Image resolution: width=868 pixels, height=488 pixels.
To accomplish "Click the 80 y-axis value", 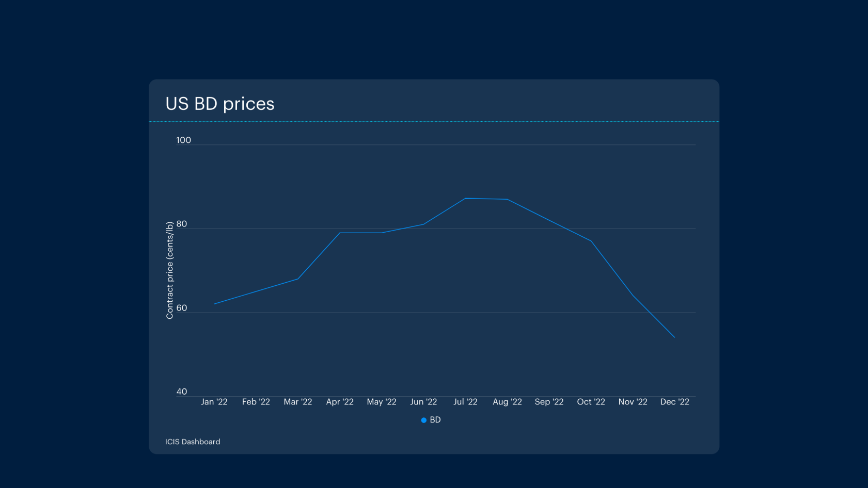I will [x=182, y=224].
